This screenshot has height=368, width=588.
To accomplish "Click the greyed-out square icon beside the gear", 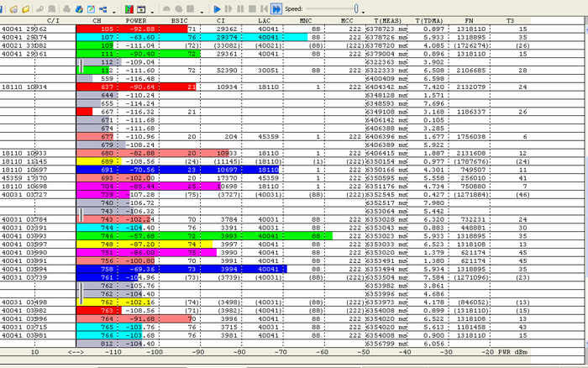I will click(x=191, y=9).
